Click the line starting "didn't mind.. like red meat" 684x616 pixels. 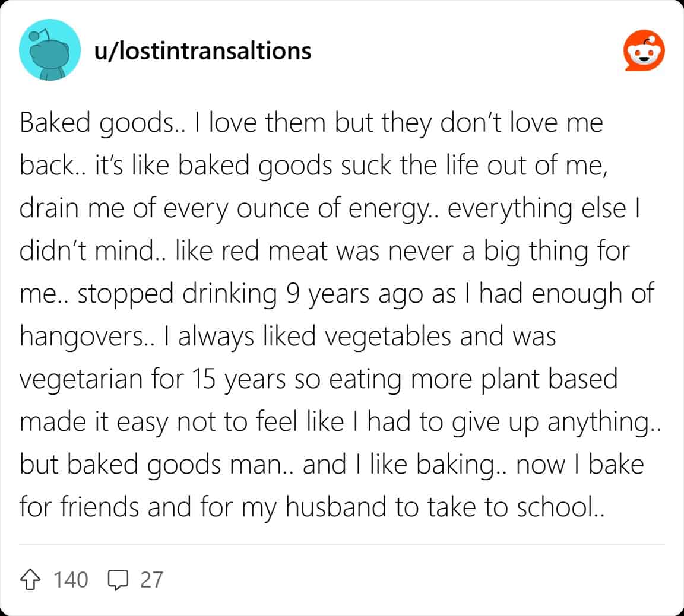tap(324, 252)
